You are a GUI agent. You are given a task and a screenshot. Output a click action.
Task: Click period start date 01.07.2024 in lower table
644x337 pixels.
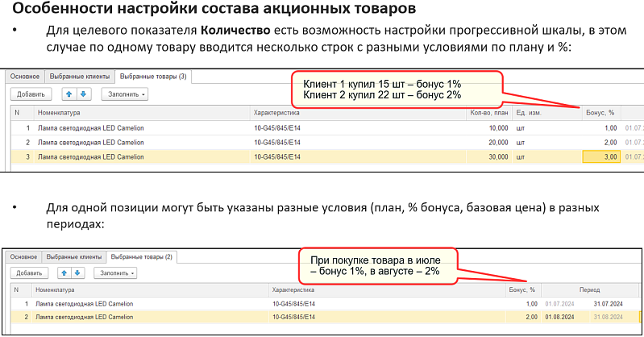559,304
